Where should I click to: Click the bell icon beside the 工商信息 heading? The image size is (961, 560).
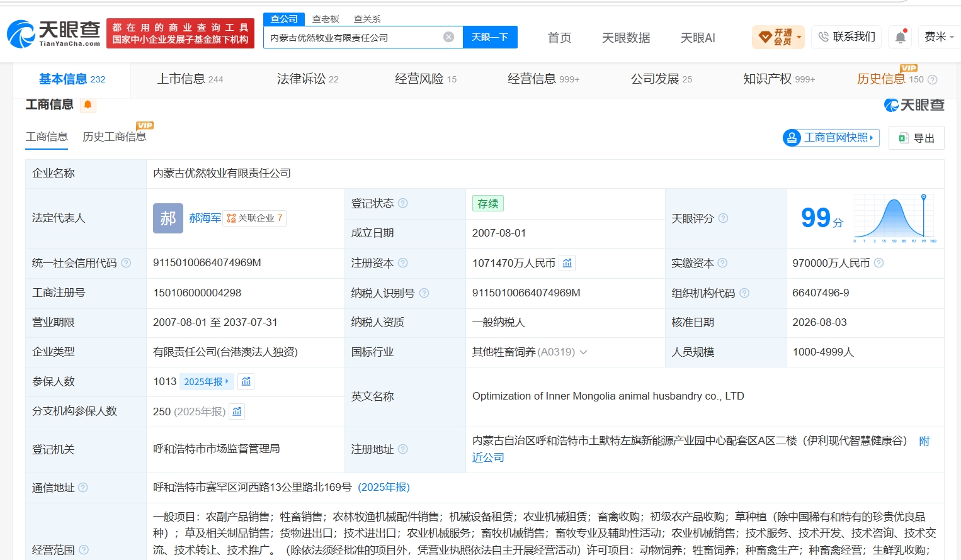coord(88,104)
